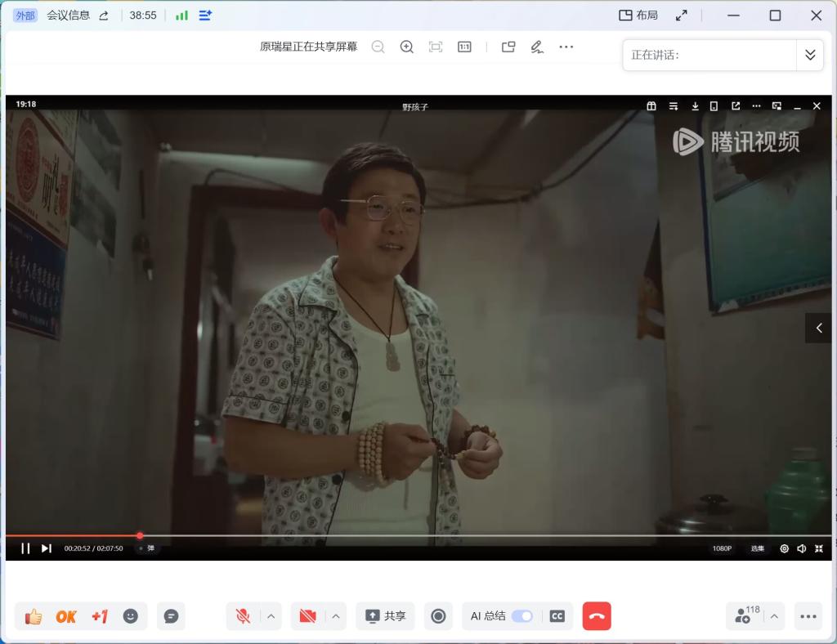Expand camera options arrow
The height and width of the screenshot is (644, 837).
pos(336,616)
